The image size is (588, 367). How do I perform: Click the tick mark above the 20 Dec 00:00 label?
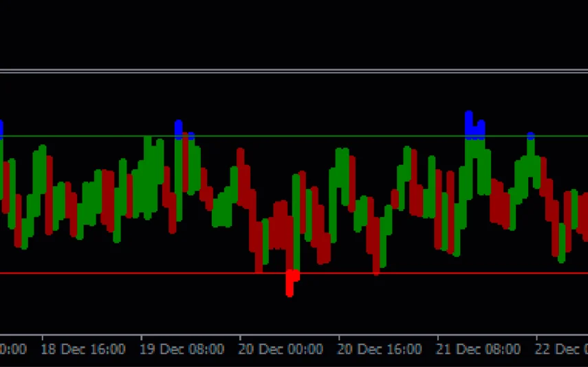click(x=240, y=338)
